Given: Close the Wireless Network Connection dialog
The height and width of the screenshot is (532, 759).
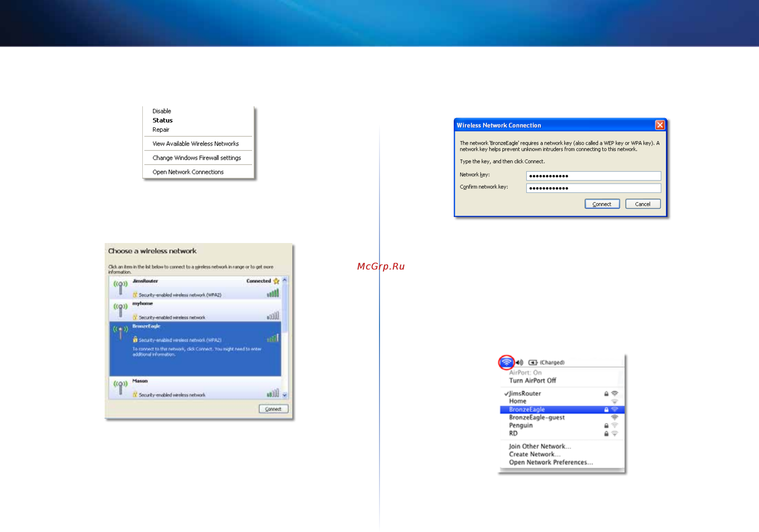Looking at the screenshot, I should point(660,125).
